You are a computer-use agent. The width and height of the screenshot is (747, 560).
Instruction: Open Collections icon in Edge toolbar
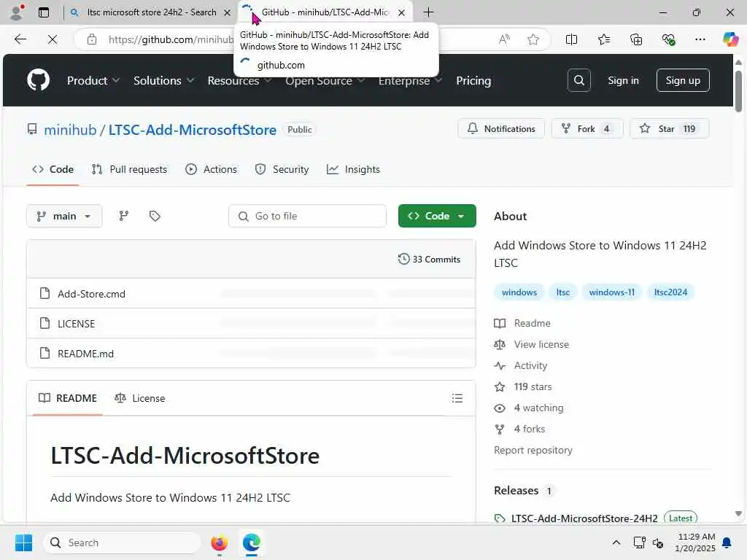pyautogui.click(x=636, y=39)
